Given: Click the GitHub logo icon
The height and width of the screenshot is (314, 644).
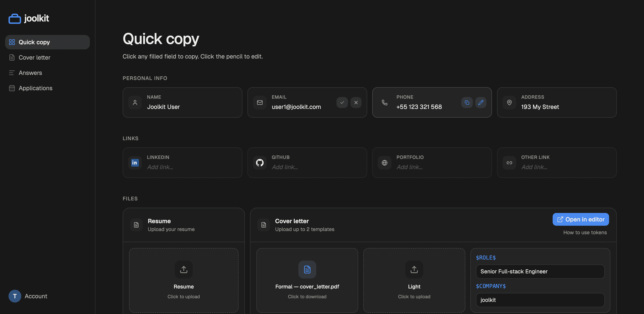Looking at the screenshot, I should [260, 163].
